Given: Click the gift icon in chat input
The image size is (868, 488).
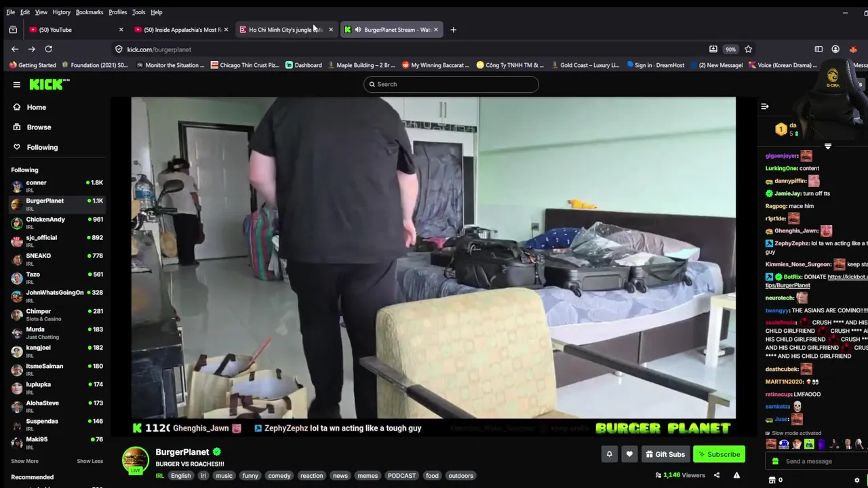Looking at the screenshot, I should pyautogui.click(x=775, y=461).
